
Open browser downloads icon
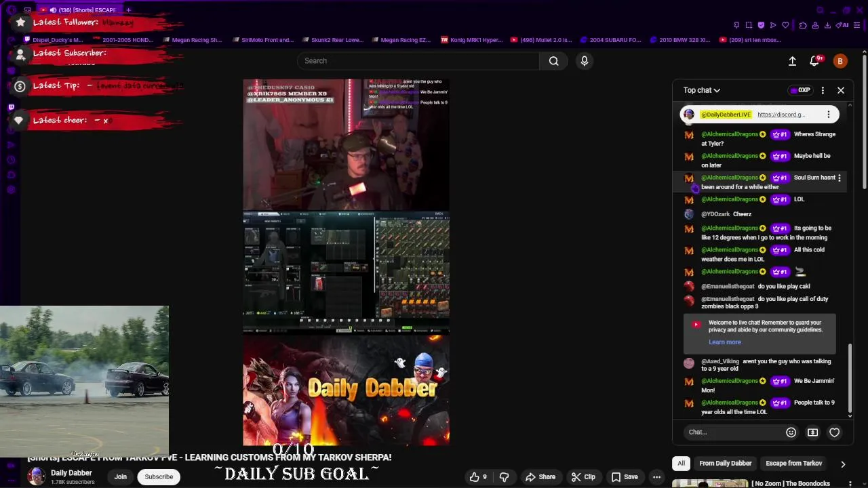(x=827, y=25)
